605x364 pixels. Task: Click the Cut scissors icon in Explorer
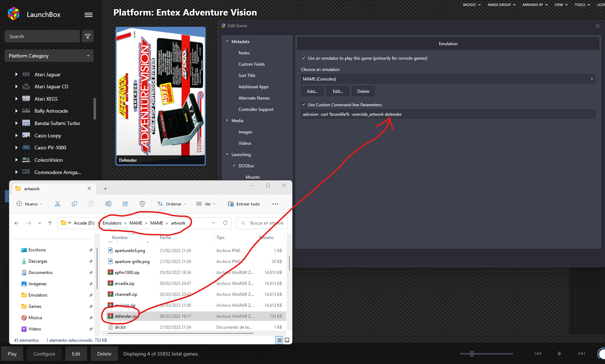[58, 204]
